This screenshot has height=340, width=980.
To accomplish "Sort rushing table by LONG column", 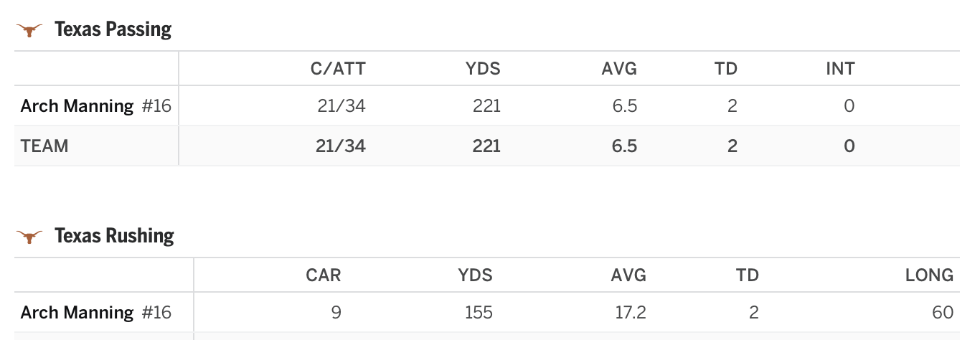I will tap(929, 275).
